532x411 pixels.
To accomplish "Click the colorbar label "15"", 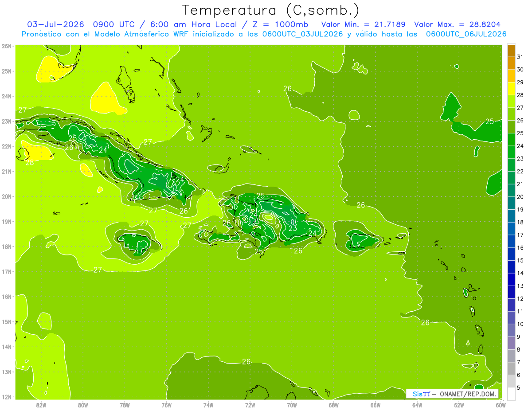I will [x=520, y=261].
